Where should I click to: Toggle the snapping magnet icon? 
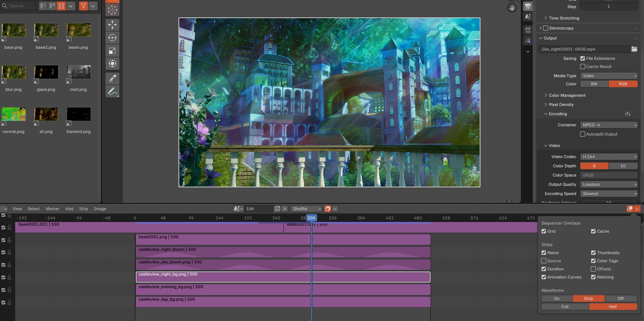click(x=327, y=209)
